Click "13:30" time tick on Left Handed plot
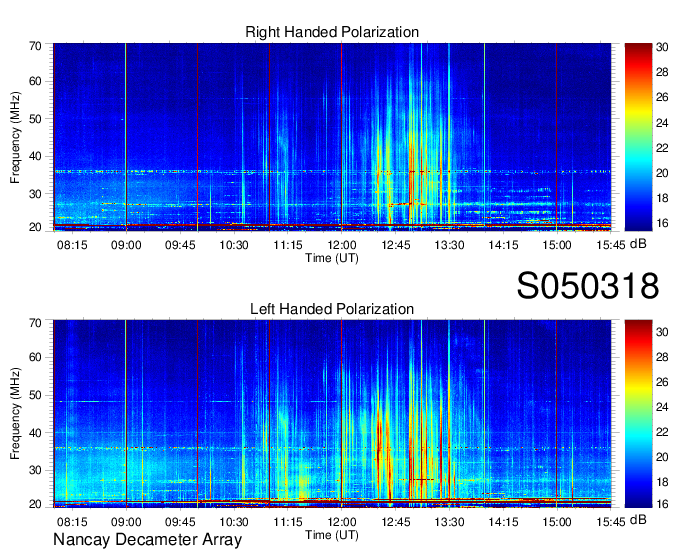680x552 pixels. [449, 522]
